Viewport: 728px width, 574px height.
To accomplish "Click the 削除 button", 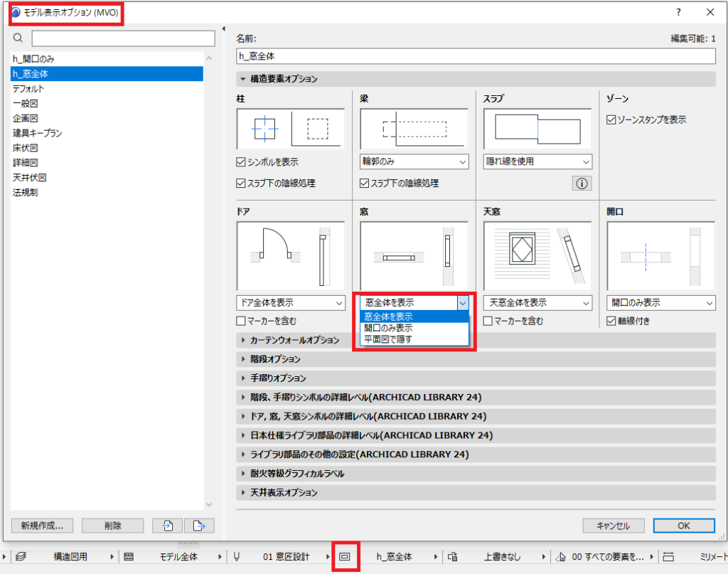I will click(x=113, y=526).
